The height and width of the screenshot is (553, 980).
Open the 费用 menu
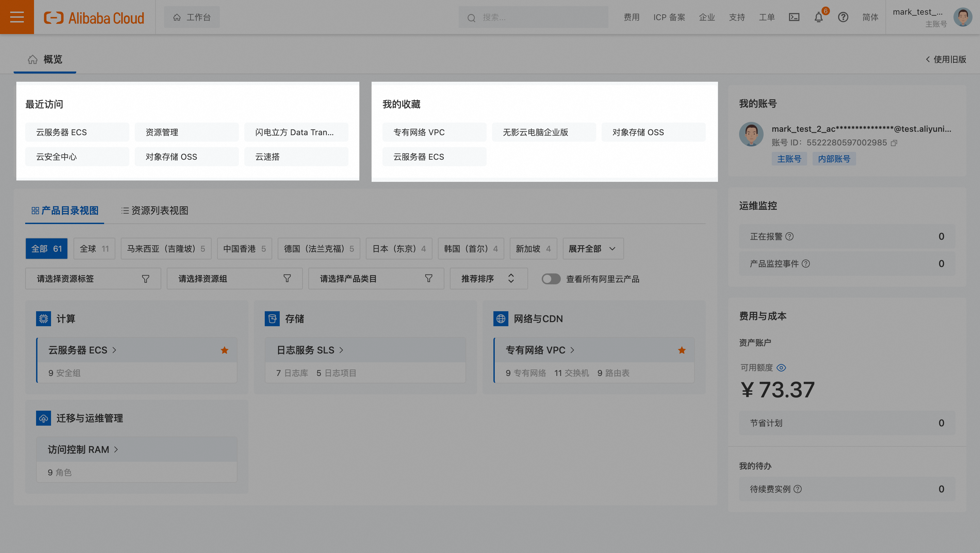(632, 17)
